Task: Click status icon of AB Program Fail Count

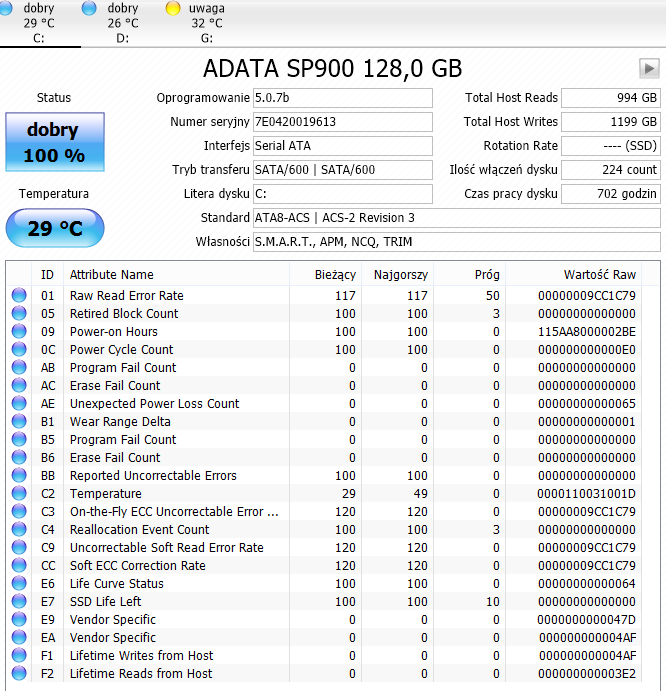Action: pos(19,367)
